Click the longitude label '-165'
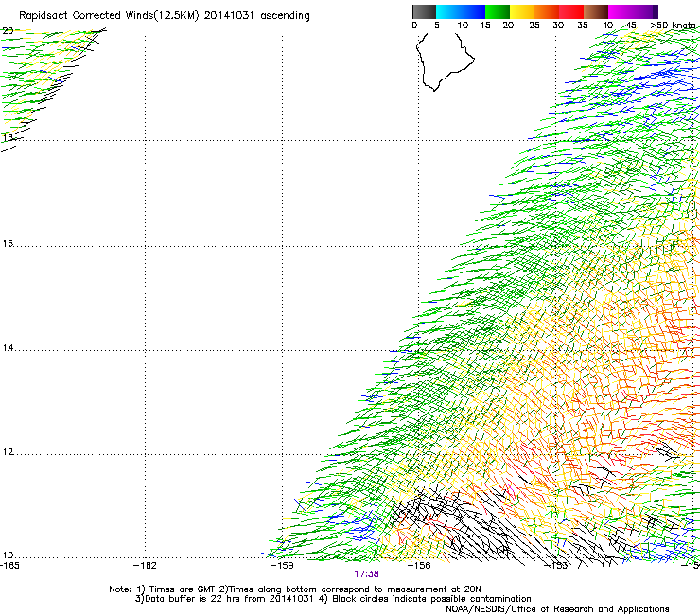Screen dimensions: 700x615 (9, 566)
